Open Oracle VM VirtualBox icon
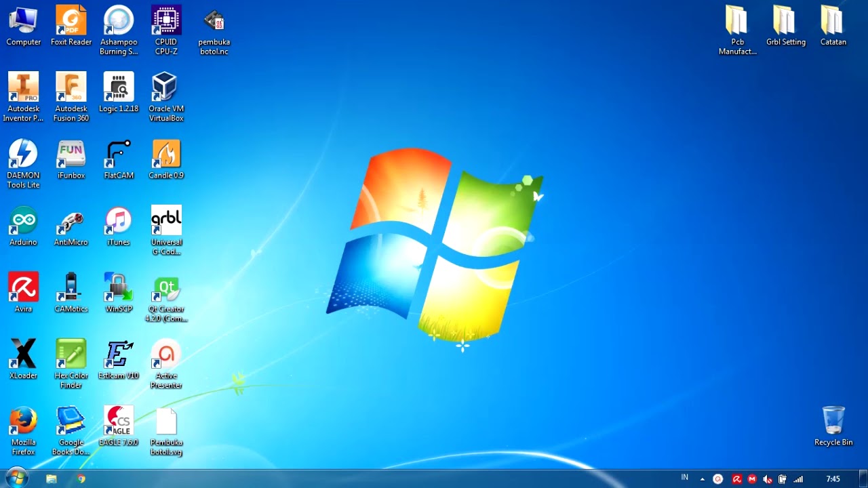The image size is (868, 488). (166, 97)
